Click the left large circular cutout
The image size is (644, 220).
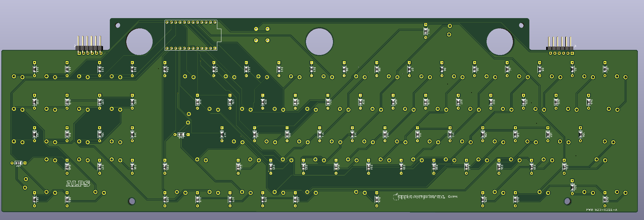point(139,42)
